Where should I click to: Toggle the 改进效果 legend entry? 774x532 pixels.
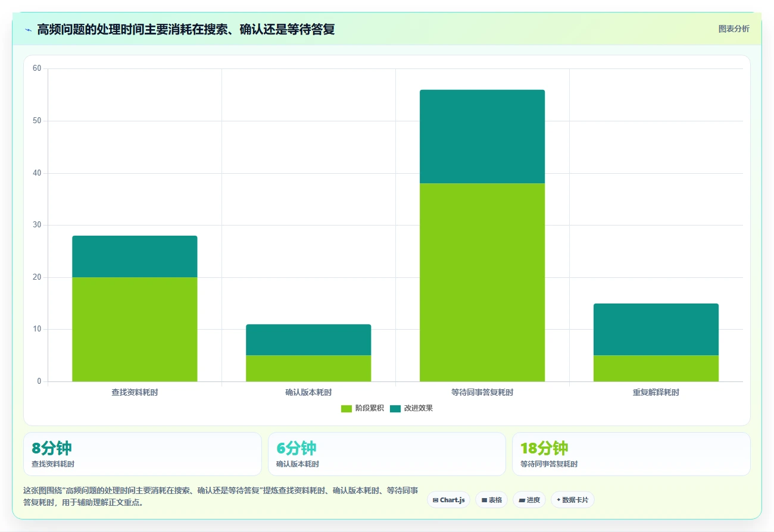411,408
